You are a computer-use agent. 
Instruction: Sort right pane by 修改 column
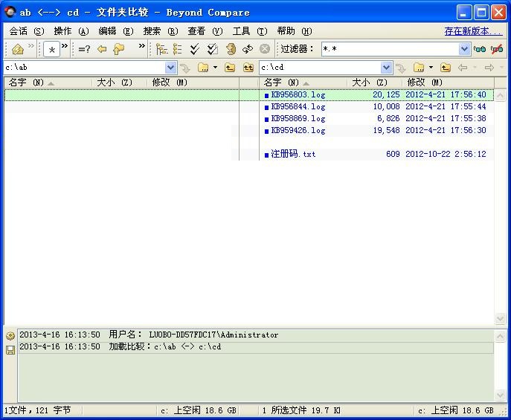pyautogui.click(x=449, y=83)
